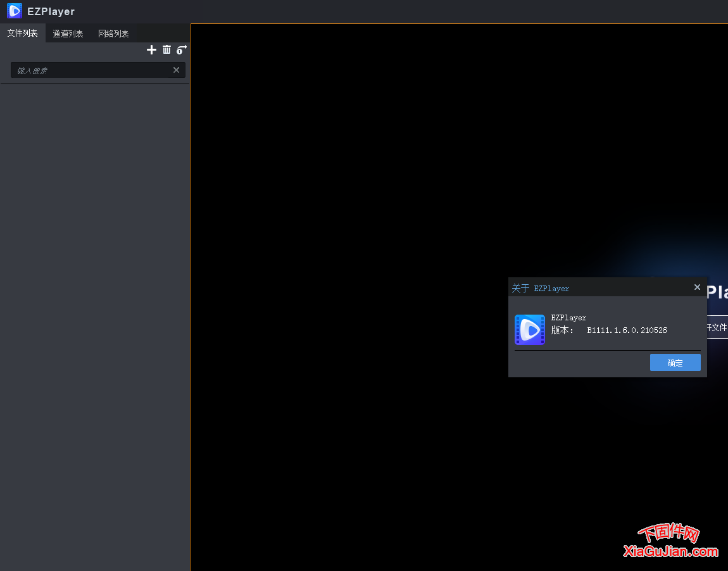The height and width of the screenshot is (571, 728).
Task: Click EZPlayer name in About dialog
Action: click(568, 318)
